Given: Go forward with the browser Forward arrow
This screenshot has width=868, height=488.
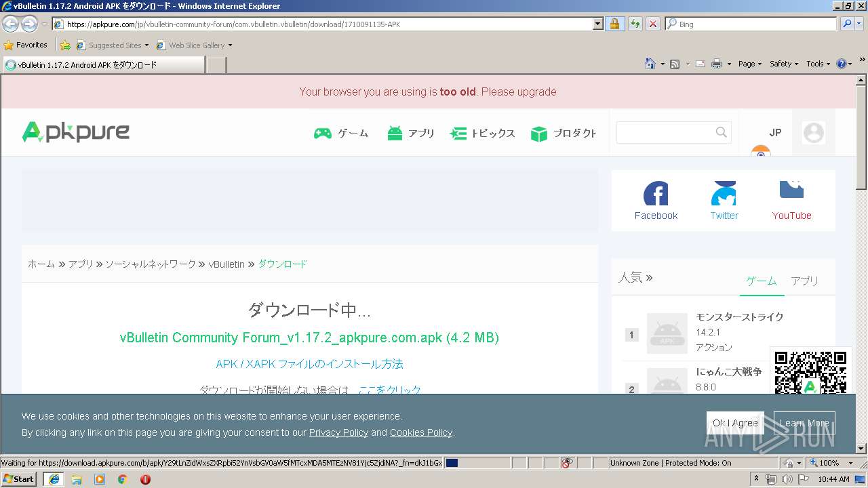Looking at the screenshot, I should [29, 24].
